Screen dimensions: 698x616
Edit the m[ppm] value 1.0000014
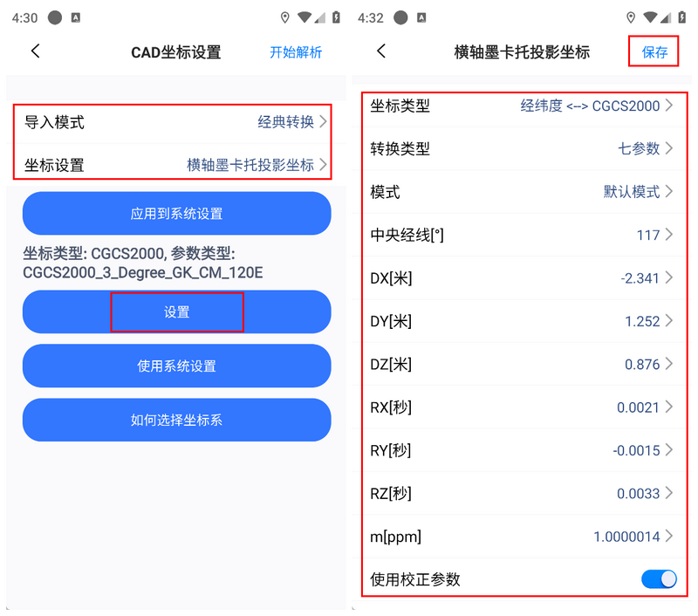point(521,537)
